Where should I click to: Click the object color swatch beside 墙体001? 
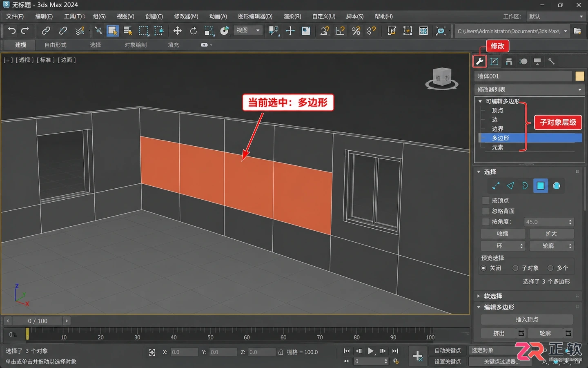coord(580,76)
